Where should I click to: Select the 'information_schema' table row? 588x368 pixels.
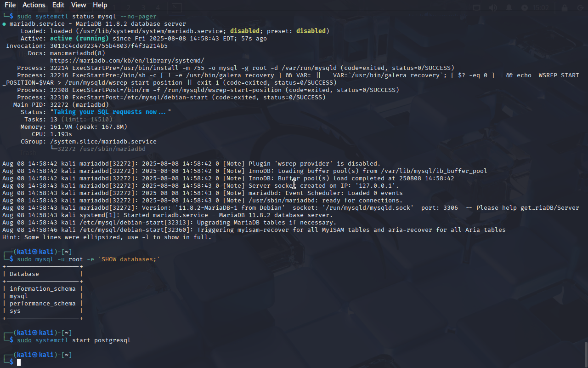tap(43, 289)
